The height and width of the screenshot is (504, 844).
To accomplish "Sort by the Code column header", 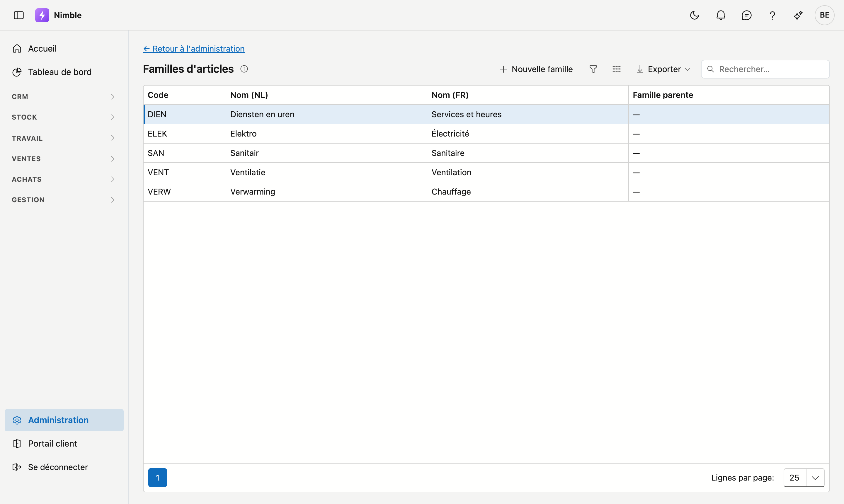I will click(184, 95).
